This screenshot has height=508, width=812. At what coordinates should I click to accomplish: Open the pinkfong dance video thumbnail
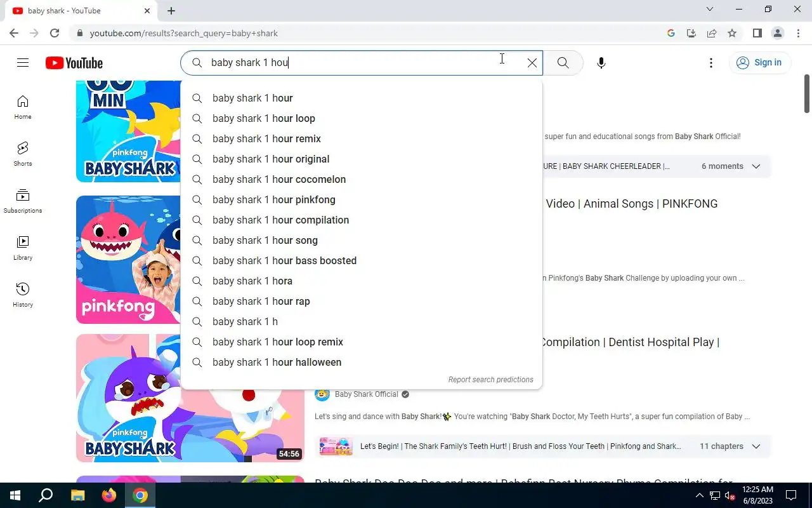click(x=128, y=260)
